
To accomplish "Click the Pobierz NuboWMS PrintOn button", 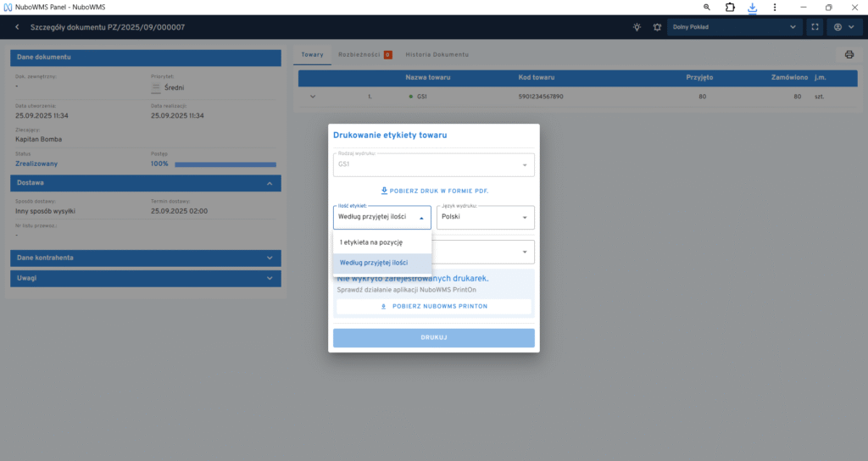I will (434, 306).
